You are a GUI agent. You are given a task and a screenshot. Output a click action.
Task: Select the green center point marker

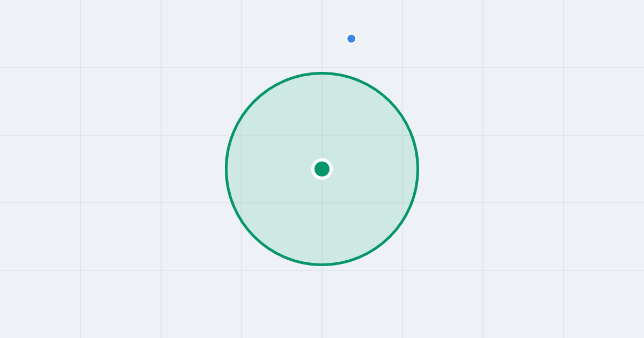point(322,169)
